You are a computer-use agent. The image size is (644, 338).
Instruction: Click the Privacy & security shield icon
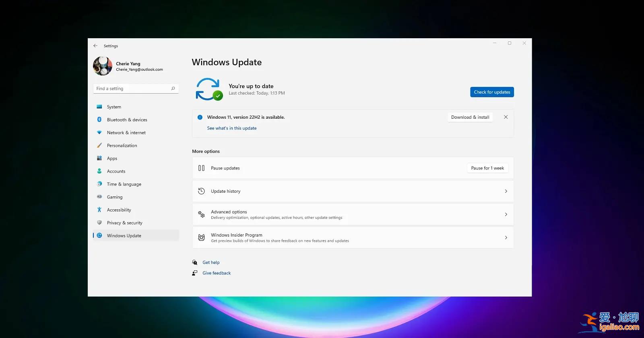coord(99,223)
